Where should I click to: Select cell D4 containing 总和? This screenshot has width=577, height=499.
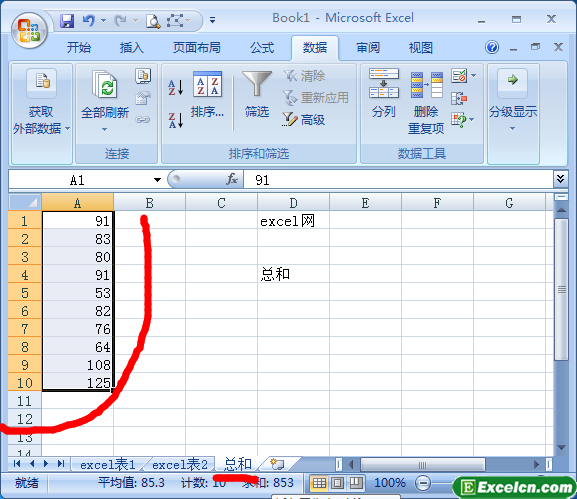(293, 274)
